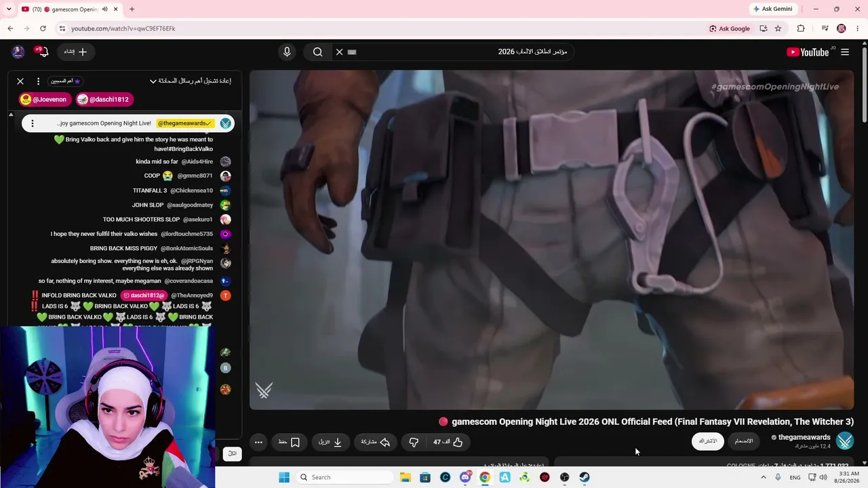Open more video actions ellipsis menu

(x=258, y=442)
